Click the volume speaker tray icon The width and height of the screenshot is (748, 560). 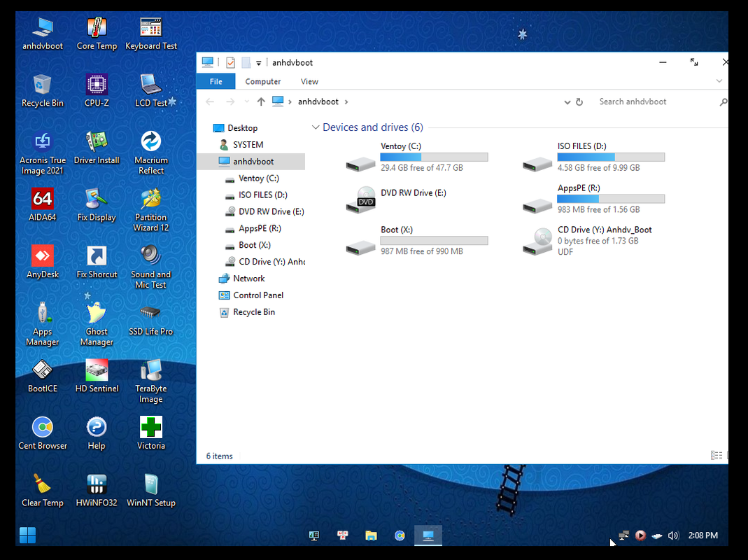[672, 535]
